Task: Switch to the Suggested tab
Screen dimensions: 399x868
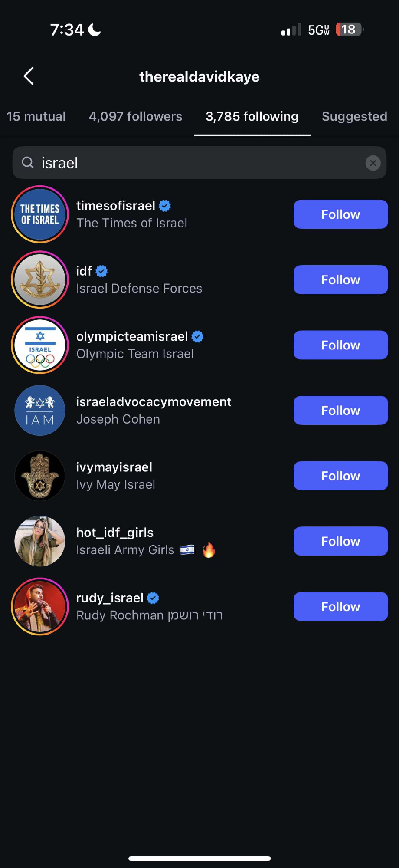Action: 354,116
